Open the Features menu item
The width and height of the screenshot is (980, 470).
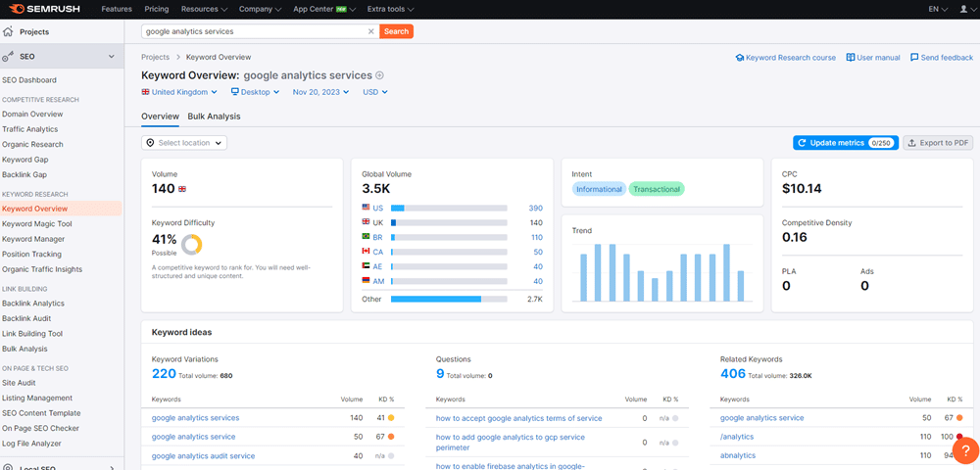117,10
